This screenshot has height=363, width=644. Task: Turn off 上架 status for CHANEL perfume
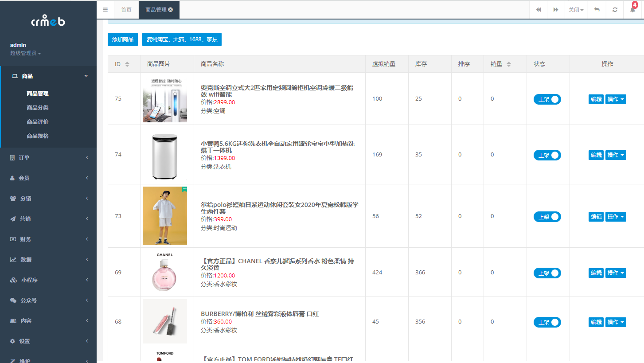pos(547,273)
